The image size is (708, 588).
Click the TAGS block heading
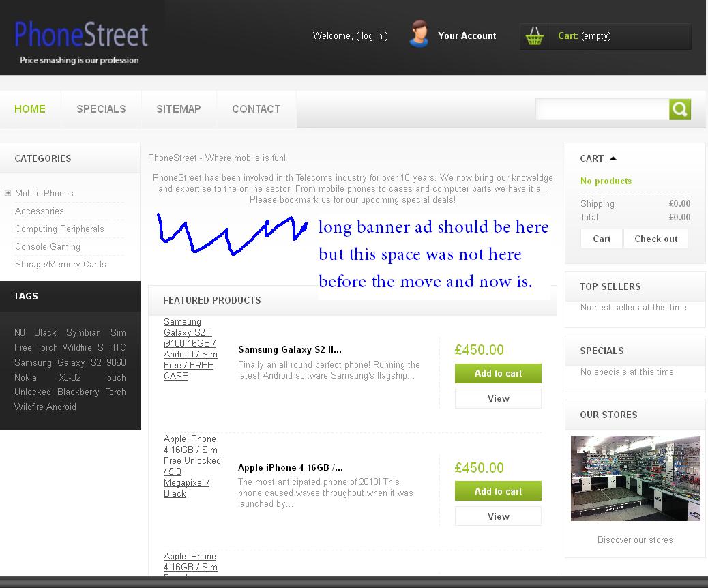(x=26, y=296)
